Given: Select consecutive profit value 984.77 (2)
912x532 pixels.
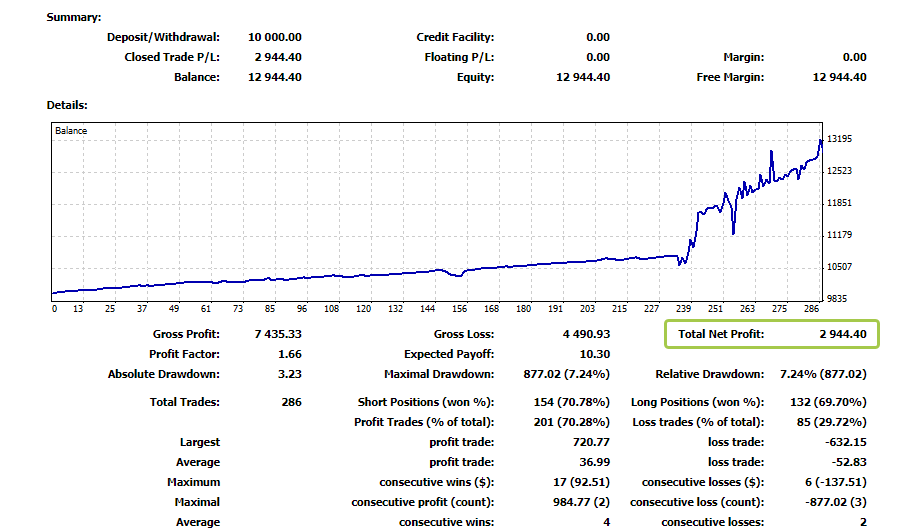Looking at the screenshot, I should pos(582,502).
